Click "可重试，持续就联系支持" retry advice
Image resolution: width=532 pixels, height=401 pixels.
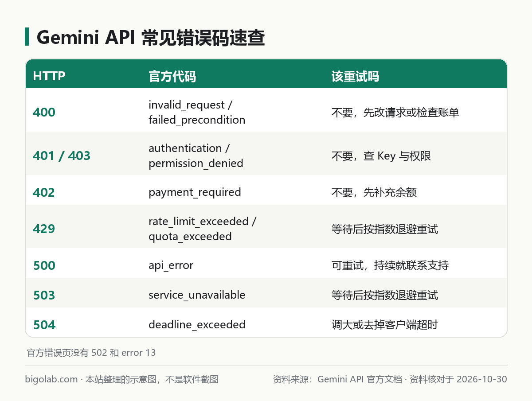point(390,265)
